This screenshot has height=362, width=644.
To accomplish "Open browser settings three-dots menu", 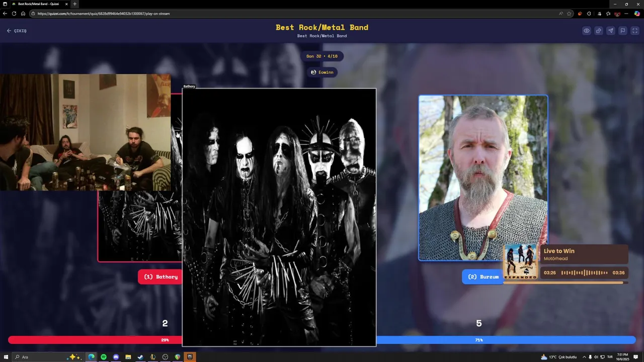I will (x=626, y=14).
